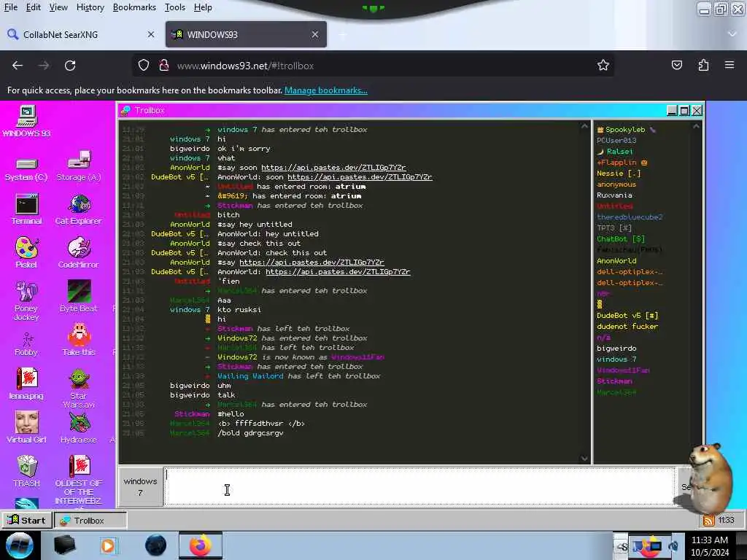Open the Edit menu
Screen dimensions: 747x560
point(33,7)
